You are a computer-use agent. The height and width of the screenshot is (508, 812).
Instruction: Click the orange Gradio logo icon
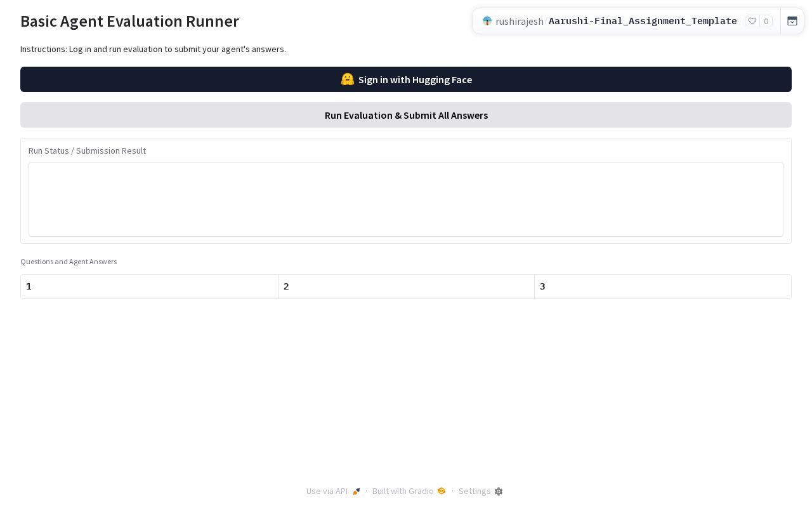442,491
